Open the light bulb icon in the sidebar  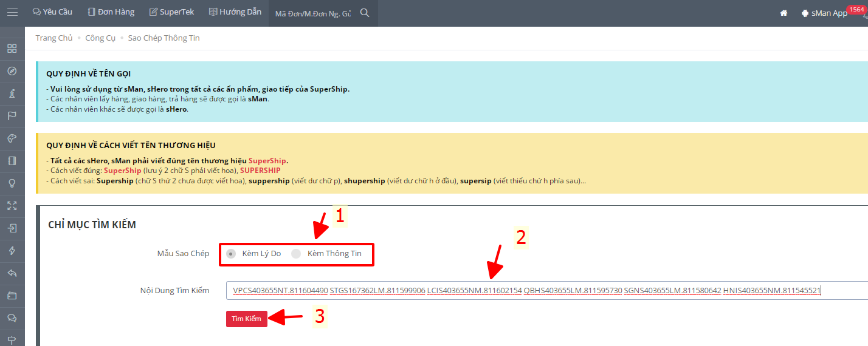[x=12, y=183]
